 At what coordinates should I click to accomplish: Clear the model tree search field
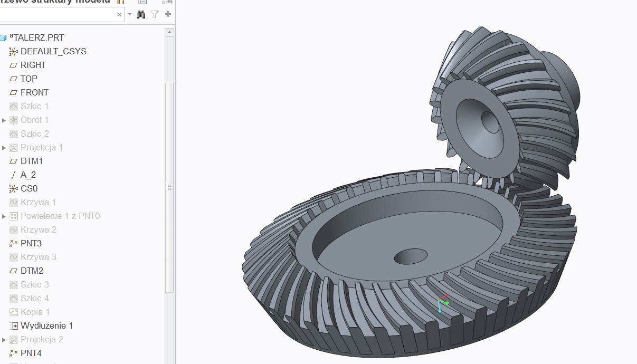click(119, 15)
